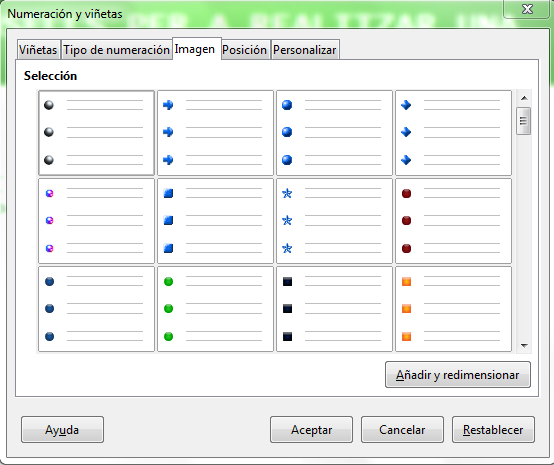Switch to the Viñetas tab
The width and height of the screenshot is (554, 465).
coord(38,50)
